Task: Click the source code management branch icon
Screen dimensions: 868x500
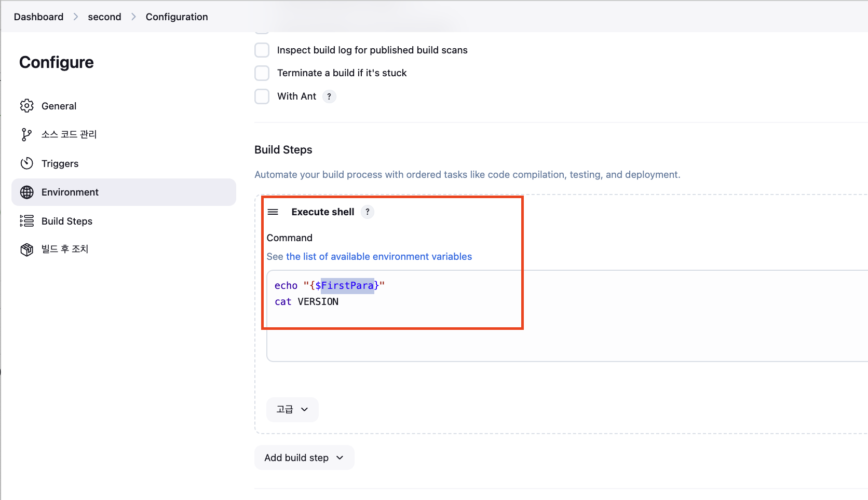Action: [x=26, y=135]
